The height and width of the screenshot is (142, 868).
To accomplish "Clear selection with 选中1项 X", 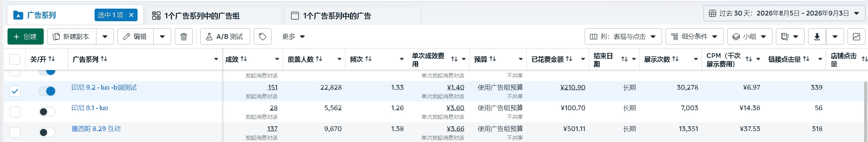I will click(x=131, y=15).
